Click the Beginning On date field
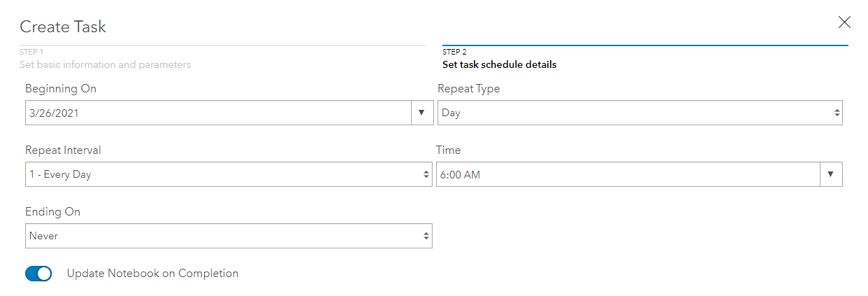This screenshot has height=296, width=868. click(217, 113)
